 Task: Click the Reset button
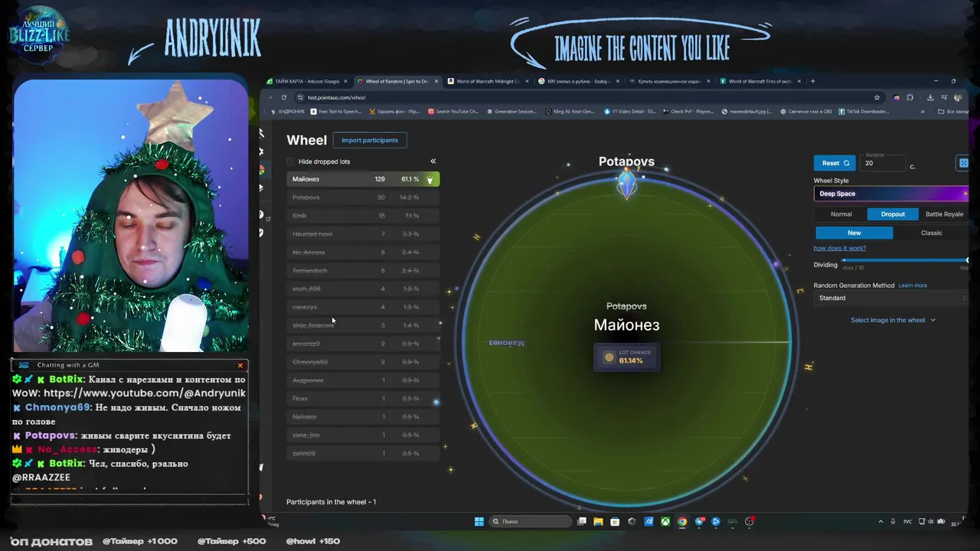tap(835, 163)
